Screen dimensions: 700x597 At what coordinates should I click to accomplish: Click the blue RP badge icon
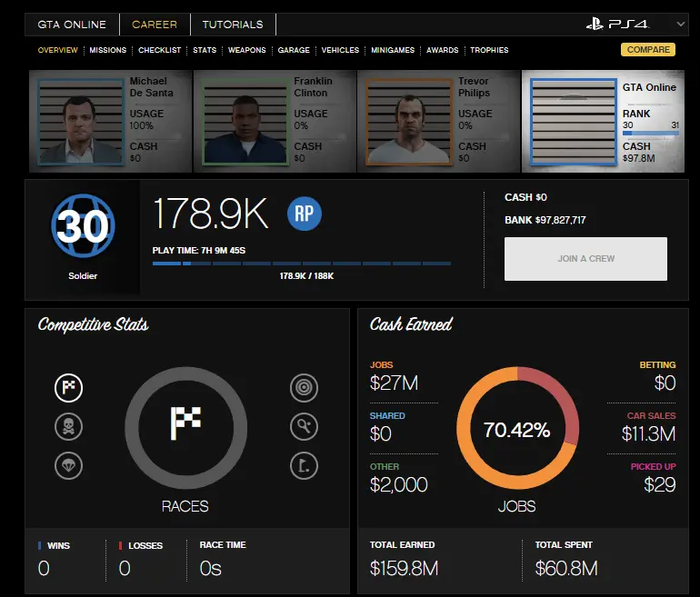[x=304, y=214]
